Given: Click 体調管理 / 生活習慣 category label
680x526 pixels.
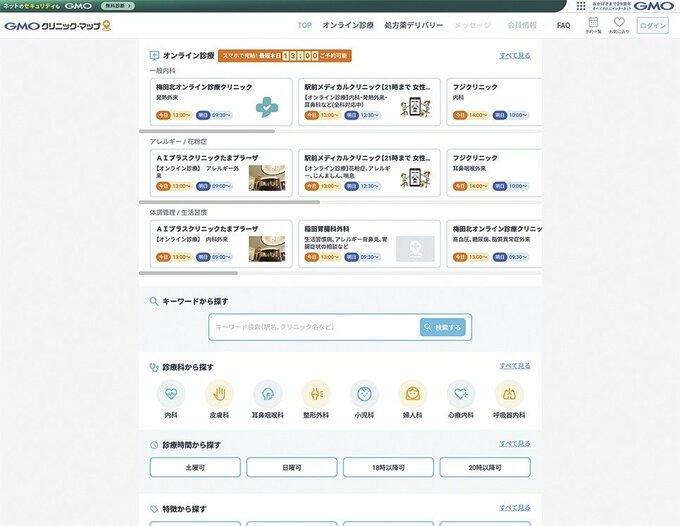Looking at the screenshot, I should (178, 212).
